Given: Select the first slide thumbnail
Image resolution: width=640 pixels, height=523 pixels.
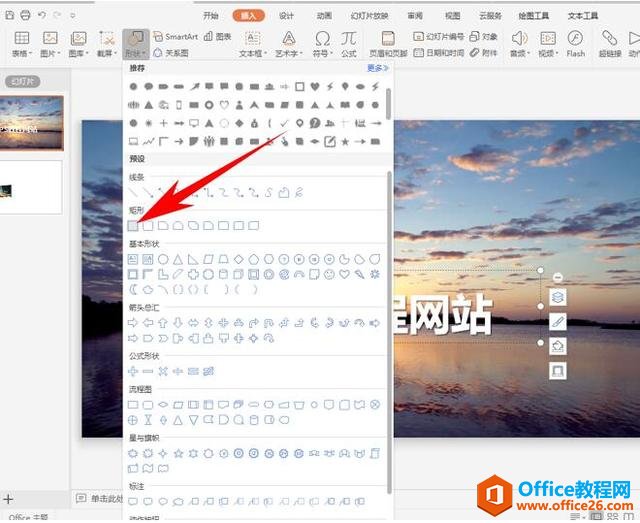Looking at the screenshot, I should click(31, 123).
